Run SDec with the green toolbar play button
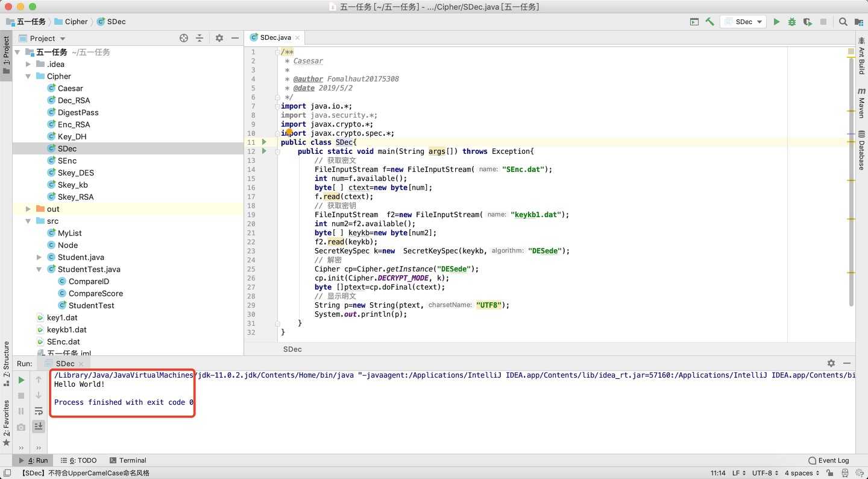Image resolution: width=868 pixels, height=479 pixels. pos(776,22)
